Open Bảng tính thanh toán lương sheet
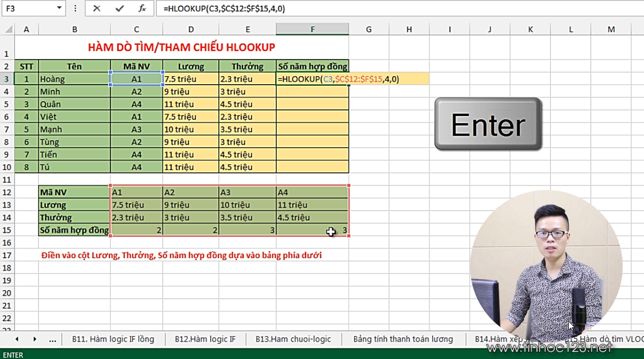Screen dimensions: 644x359 [x=403, y=339]
